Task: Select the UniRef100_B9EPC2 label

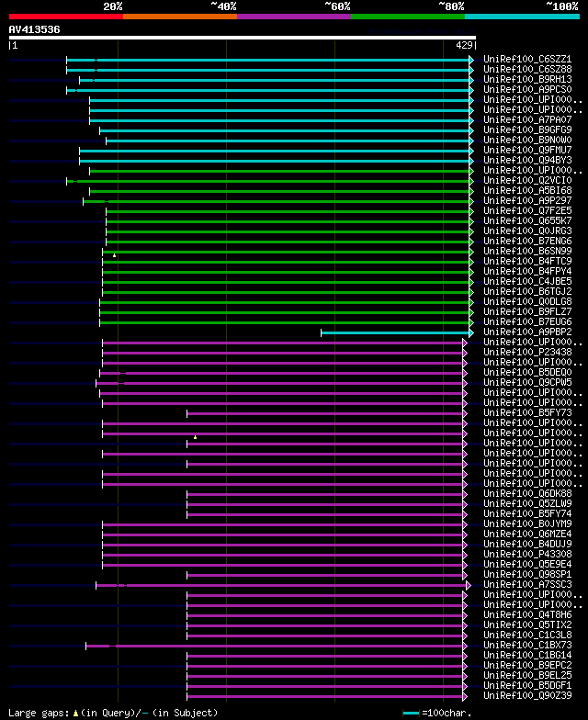Action: coord(527,665)
